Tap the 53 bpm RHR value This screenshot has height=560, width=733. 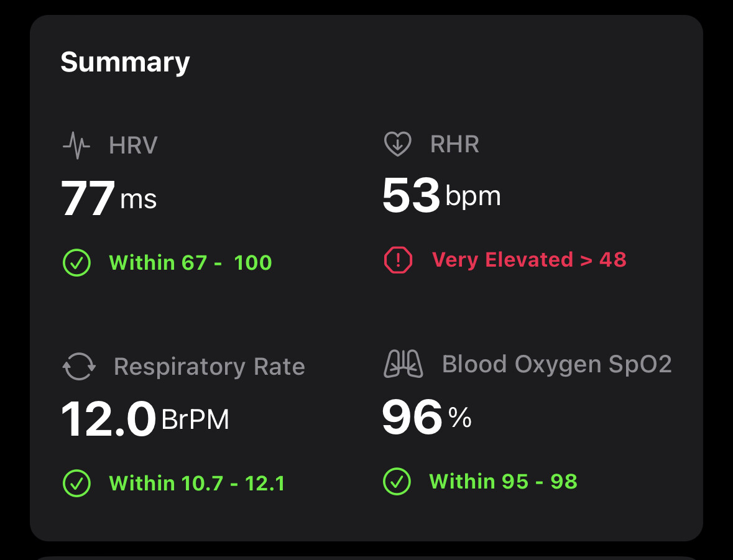click(441, 196)
